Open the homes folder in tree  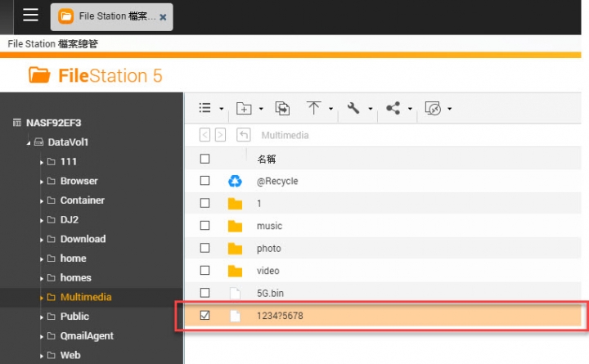pos(76,277)
